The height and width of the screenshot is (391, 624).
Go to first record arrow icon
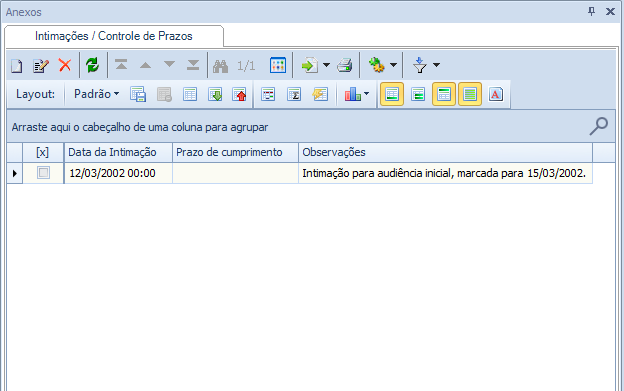[x=121, y=64]
